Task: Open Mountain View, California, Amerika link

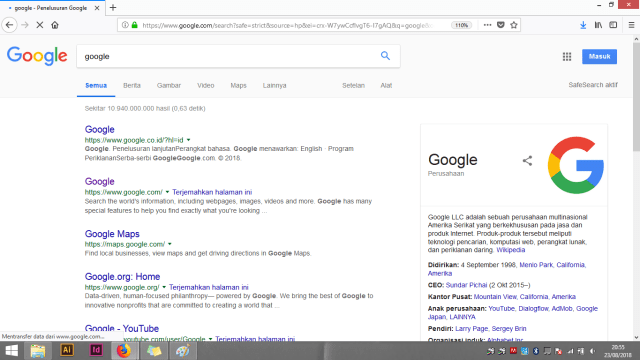Action: 524,297
